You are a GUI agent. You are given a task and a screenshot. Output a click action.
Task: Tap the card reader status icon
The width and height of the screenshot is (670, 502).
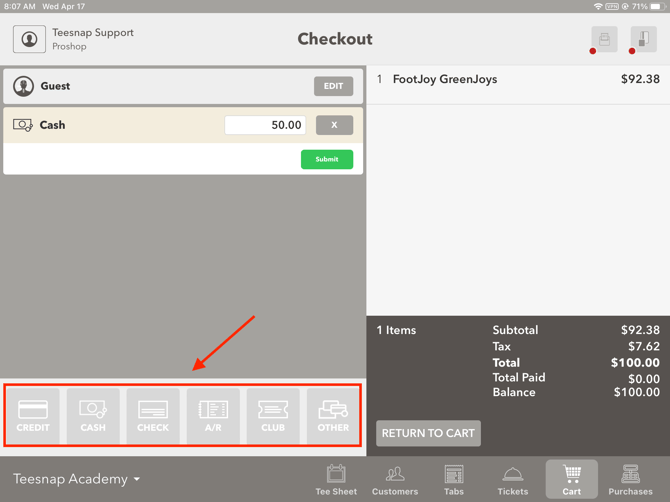644,39
